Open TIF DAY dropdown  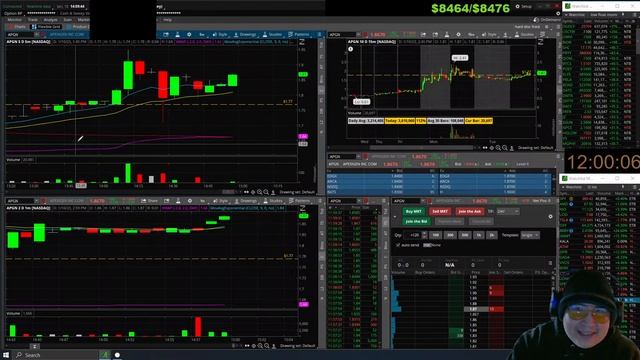pyautogui.click(x=507, y=211)
